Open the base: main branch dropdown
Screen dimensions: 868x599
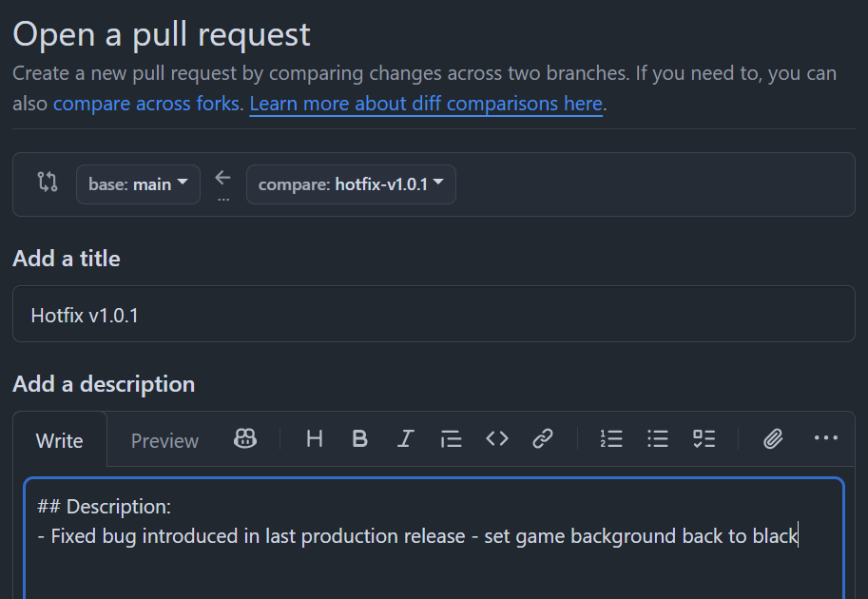(x=139, y=184)
